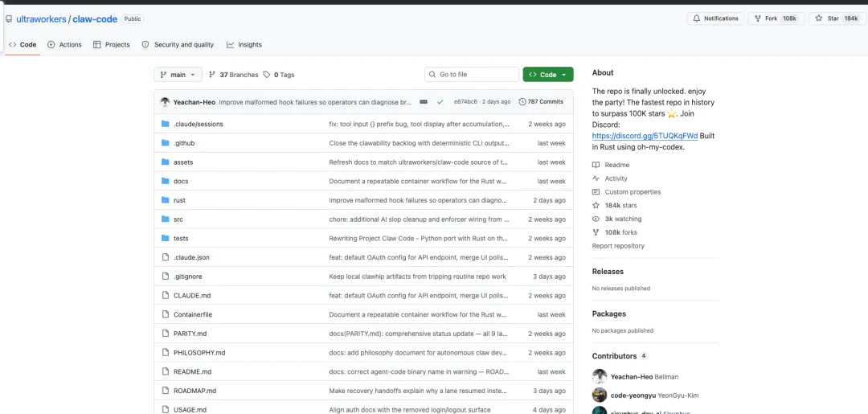Click file icon next to USAGE.md

(165, 409)
